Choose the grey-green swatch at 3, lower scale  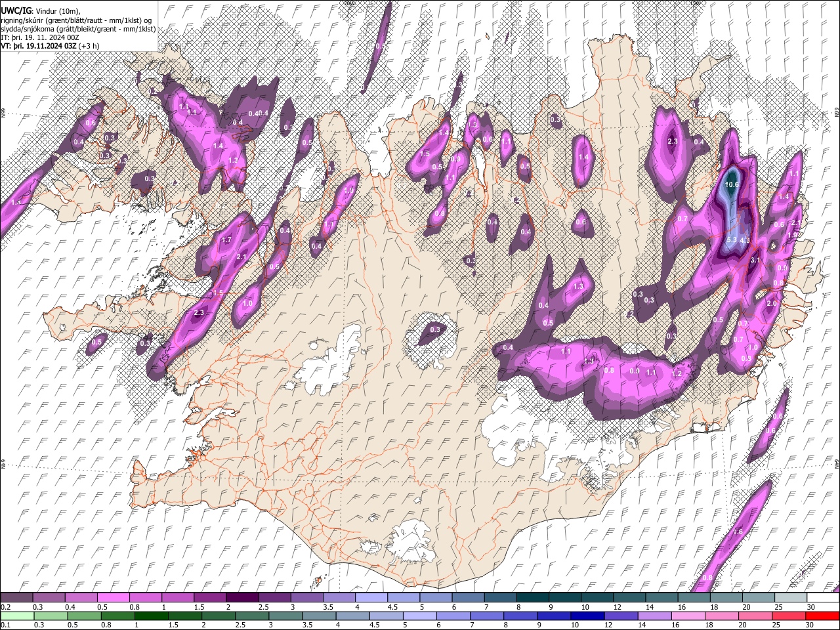click(285, 616)
